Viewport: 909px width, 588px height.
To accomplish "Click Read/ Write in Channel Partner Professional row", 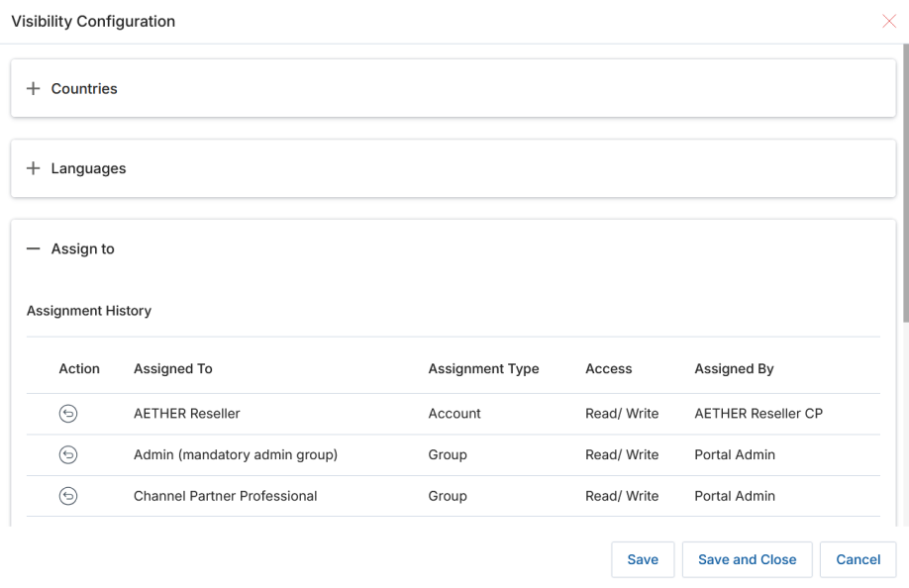I will pos(622,496).
